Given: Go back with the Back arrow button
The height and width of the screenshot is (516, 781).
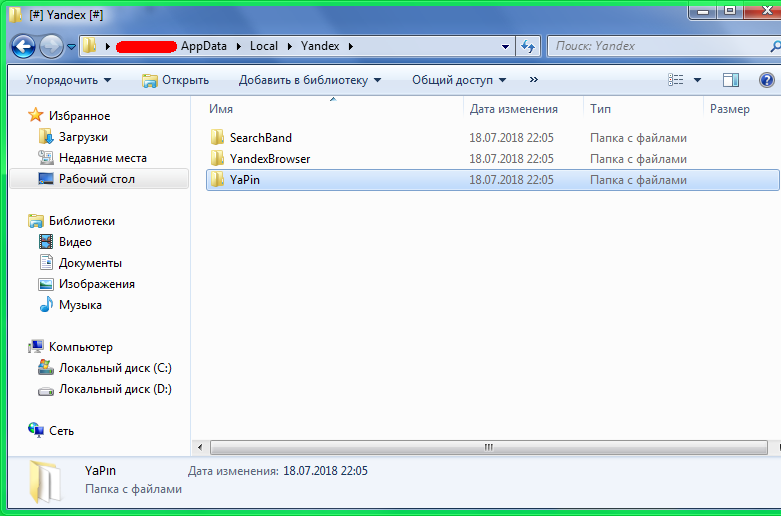Looking at the screenshot, I should tap(23, 46).
